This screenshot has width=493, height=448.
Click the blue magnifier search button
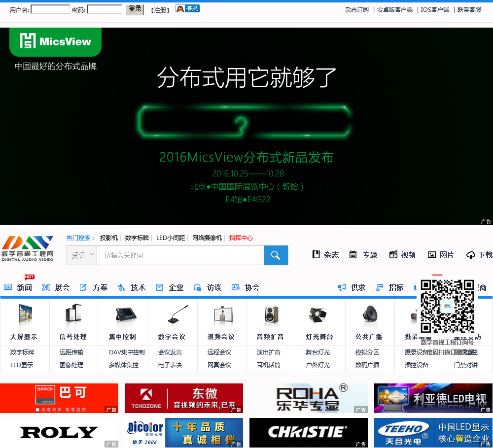click(276, 255)
